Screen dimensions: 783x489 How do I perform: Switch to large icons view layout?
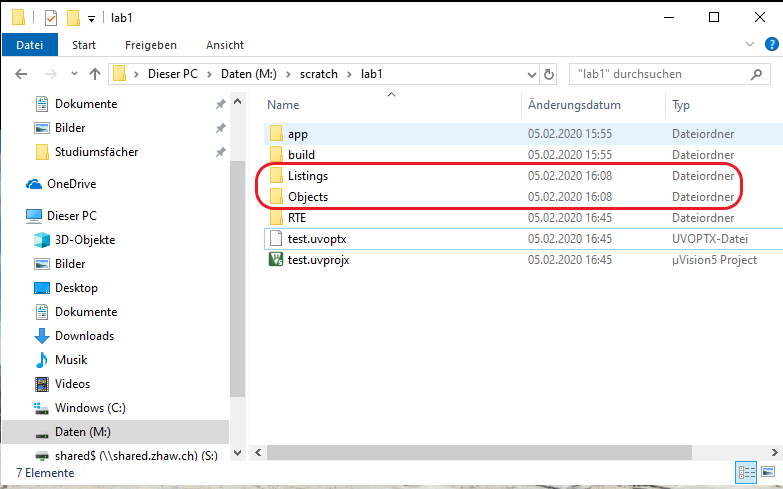point(768,472)
